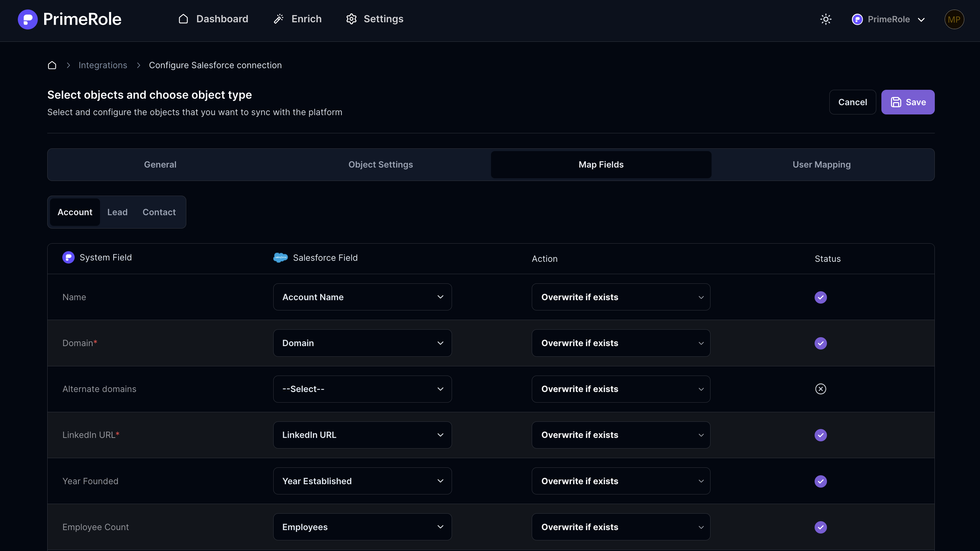Open the Year Established field dropdown

(x=362, y=481)
